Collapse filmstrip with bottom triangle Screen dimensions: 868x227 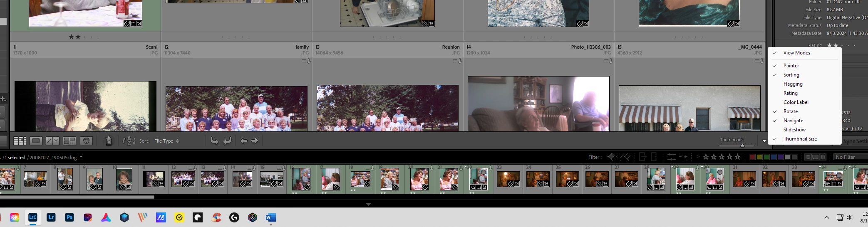(x=368, y=204)
